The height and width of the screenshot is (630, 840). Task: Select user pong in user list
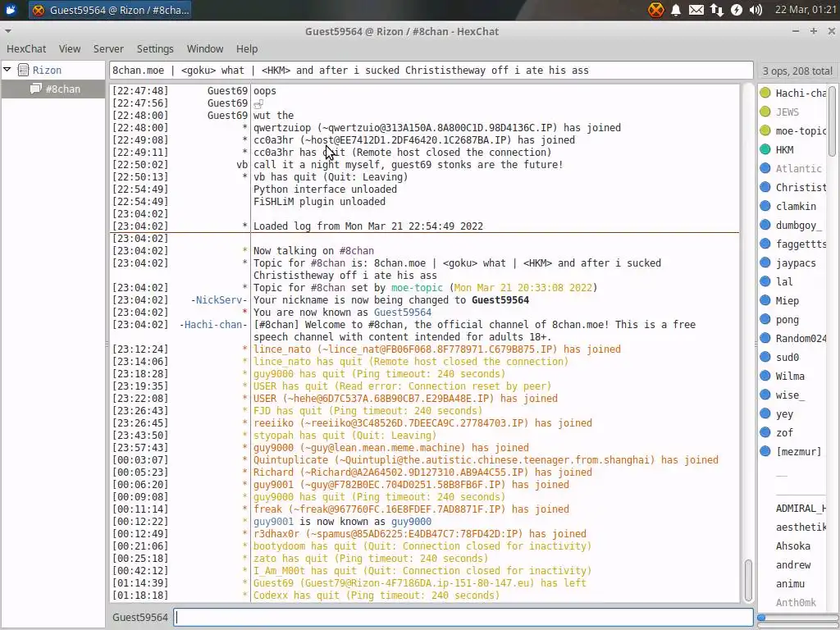pyautogui.click(x=787, y=319)
